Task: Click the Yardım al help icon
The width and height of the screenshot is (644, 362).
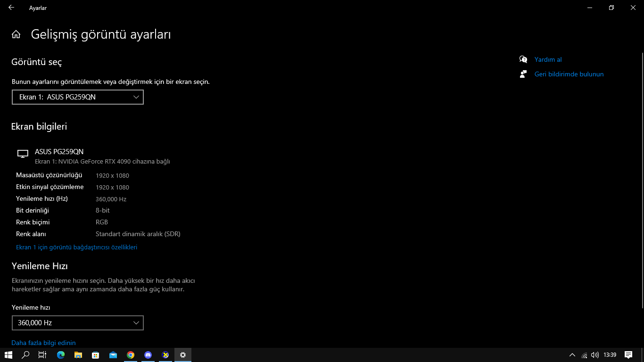Action: [523, 59]
